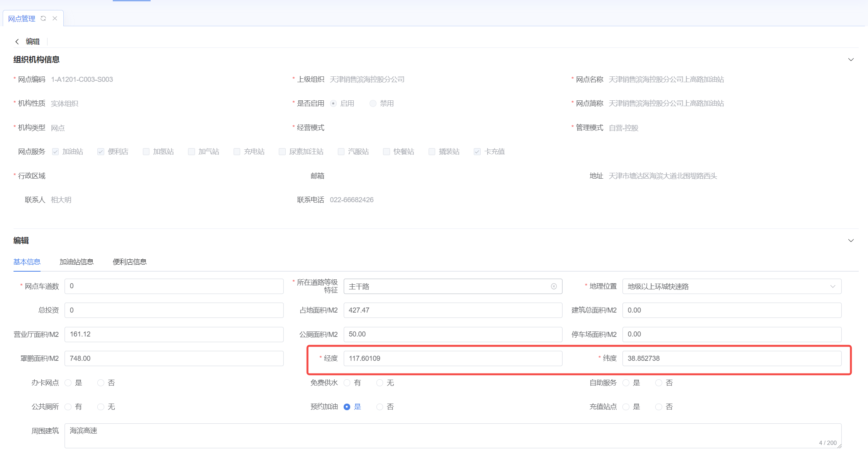Clear the 所在道路等级特征 field with the X icon

pos(554,286)
